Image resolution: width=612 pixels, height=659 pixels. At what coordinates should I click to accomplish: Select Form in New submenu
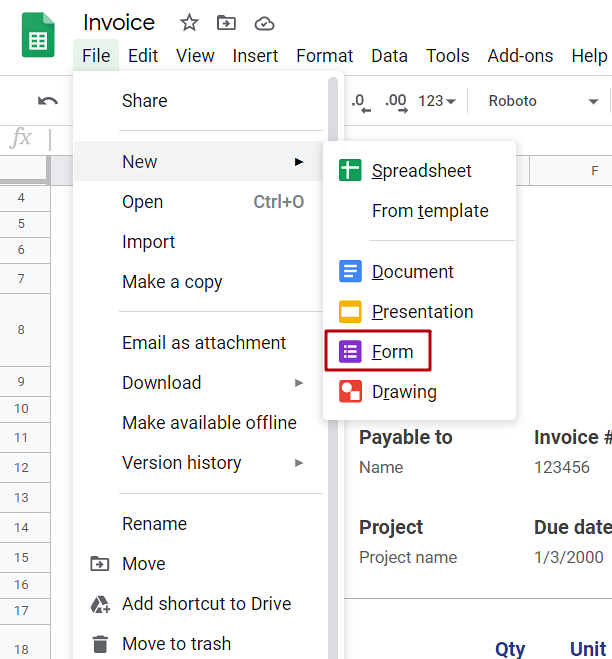391,352
